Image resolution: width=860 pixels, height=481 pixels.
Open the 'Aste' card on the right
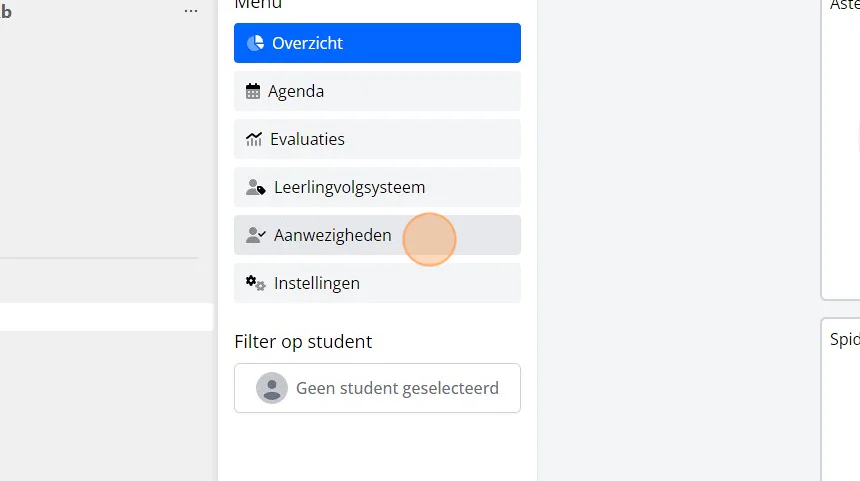click(x=841, y=148)
